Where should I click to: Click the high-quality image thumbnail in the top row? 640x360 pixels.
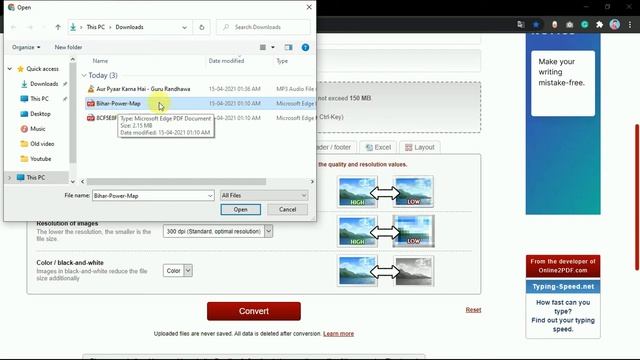point(358,192)
